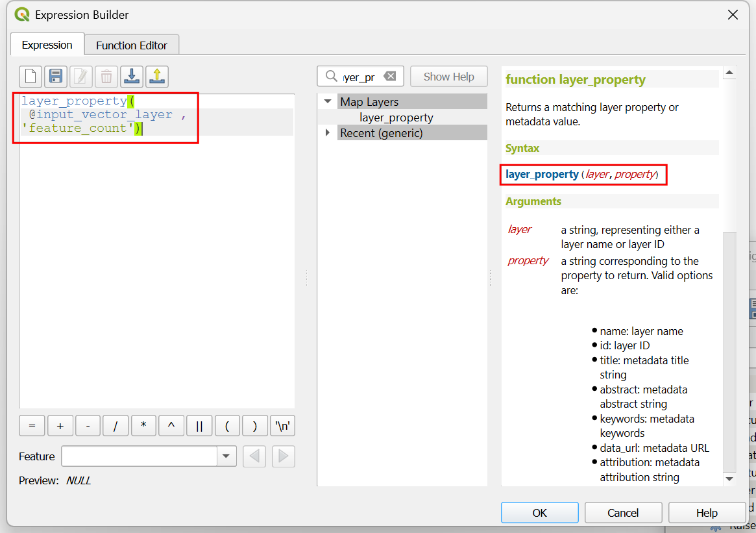Click the Show Help button
This screenshot has height=533, width=756.
(448, 77)
